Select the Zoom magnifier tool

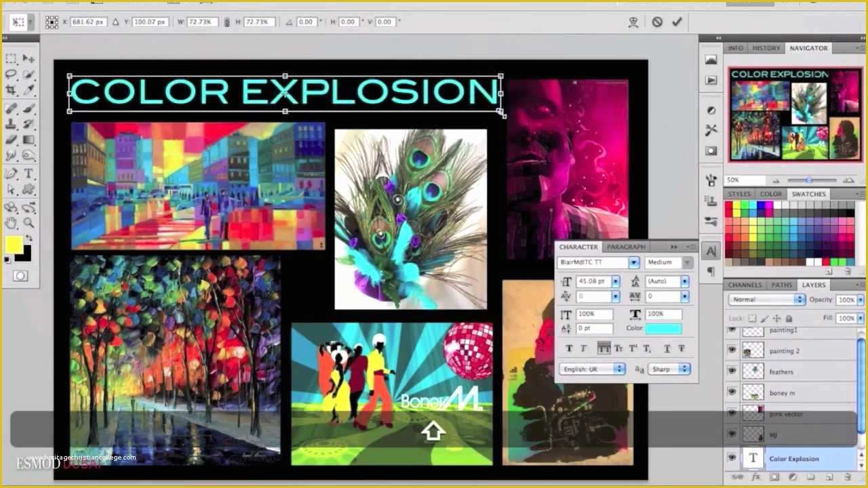(x=28, y=223)
